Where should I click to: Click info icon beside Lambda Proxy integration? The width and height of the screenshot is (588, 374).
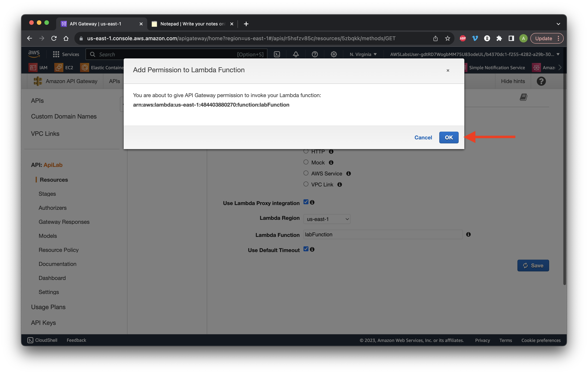pos(312,202)
